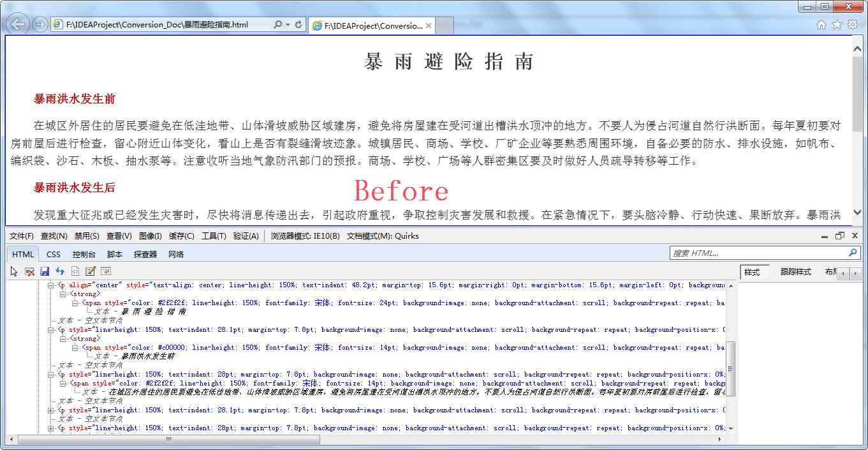Open the Favorites star icon
This screenshot has width=868, height=450.
tap(837, 25)
